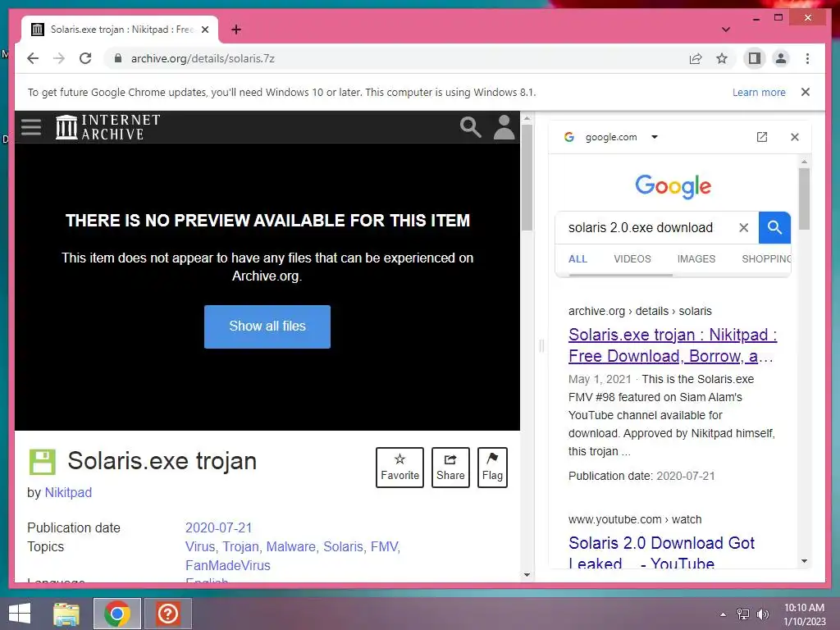This screenshot has width=840, height=630.
Task: Click the address bar URL
Action: pyautogui.click(x=203, y=58)
